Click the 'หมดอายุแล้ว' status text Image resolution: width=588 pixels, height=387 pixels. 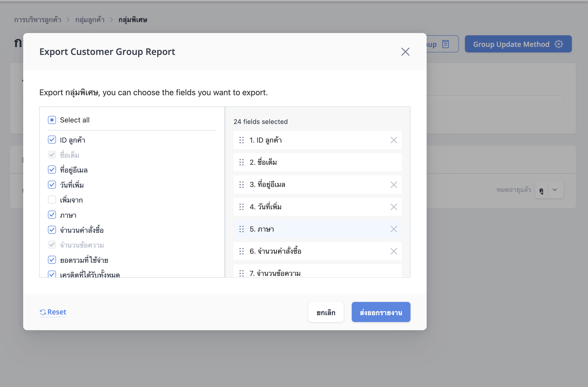[x=514, y=190]
